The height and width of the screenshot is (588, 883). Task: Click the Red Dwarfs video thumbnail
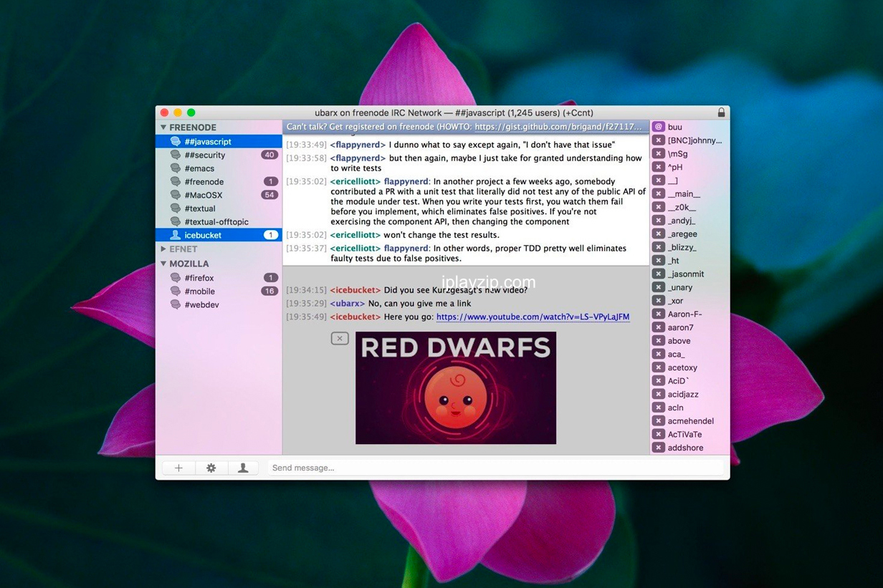coord(456,387)
